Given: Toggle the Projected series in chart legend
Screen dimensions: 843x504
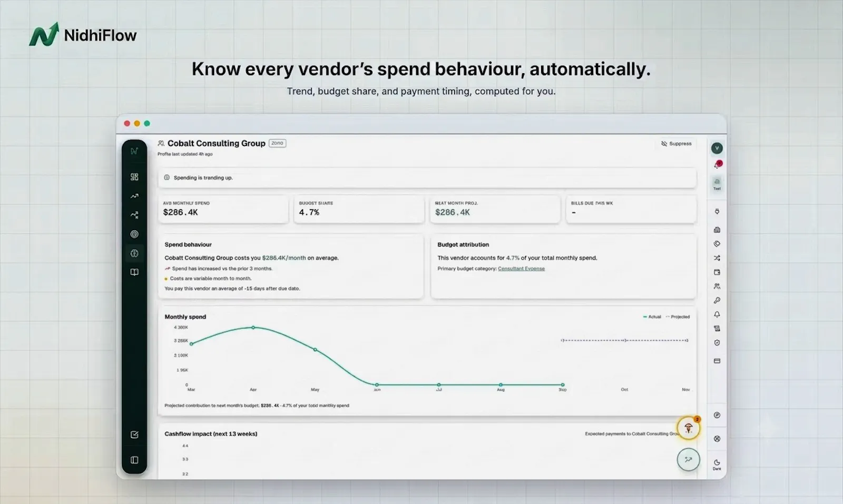Looking at the screenshot, I should 678,317.
